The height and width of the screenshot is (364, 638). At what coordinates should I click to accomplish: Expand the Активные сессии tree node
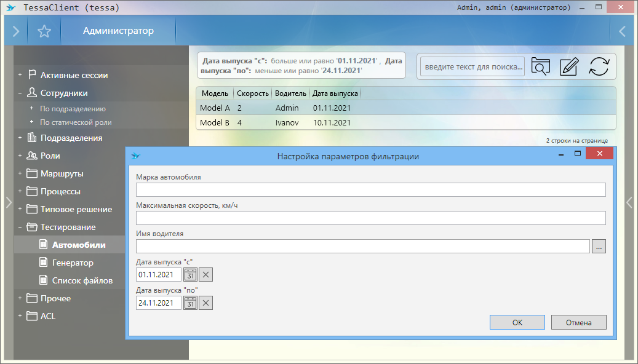tap(20, 76)
